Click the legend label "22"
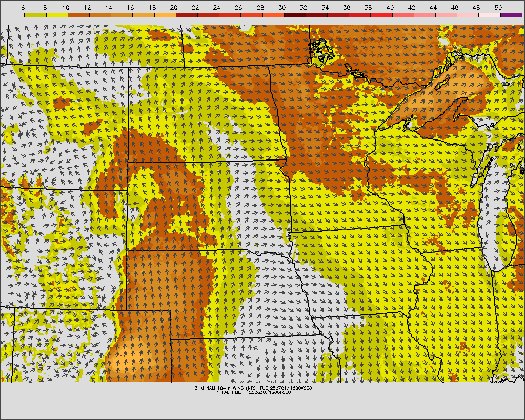The height and width of the screenshot is (420, 525). [x=195, y=7]
